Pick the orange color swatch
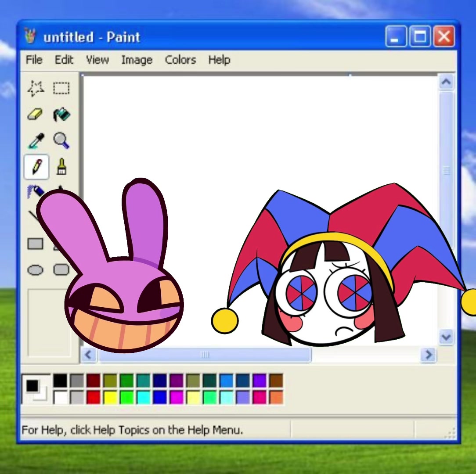Viewport: 476px width, 474px height. pos(276,397)
